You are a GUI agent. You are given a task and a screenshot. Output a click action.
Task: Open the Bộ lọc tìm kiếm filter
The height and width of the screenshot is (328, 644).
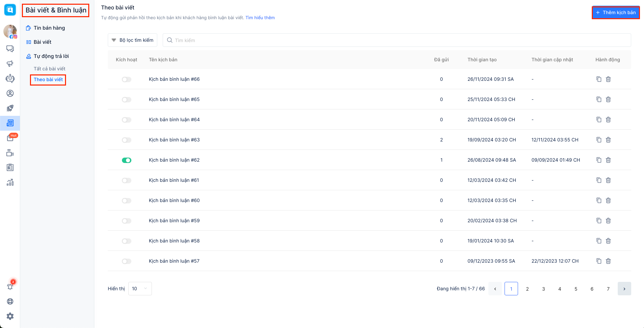[x=132, y=40]
